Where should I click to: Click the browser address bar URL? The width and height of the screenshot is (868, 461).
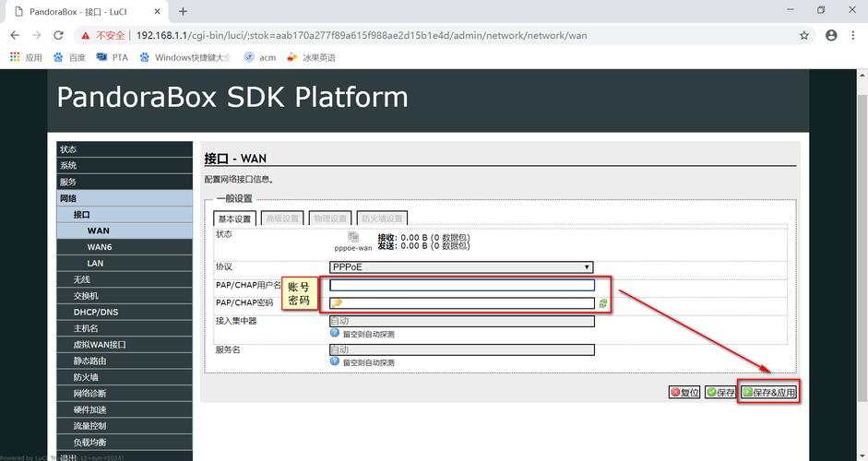(x=362, y=35)
